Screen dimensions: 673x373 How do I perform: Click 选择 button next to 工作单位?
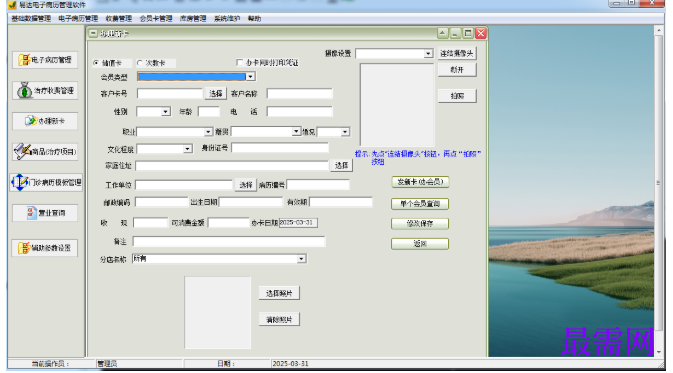(246, 185)
